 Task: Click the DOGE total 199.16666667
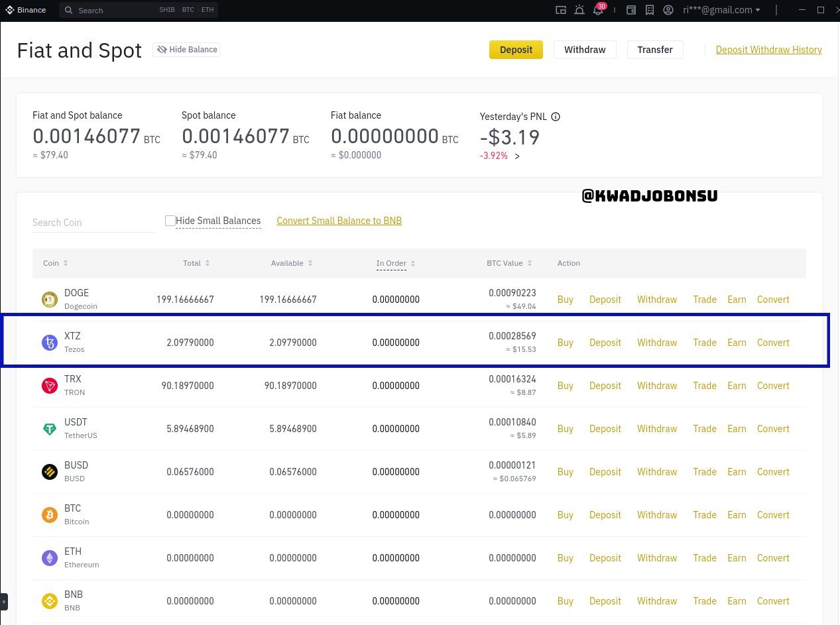[185, 300]
